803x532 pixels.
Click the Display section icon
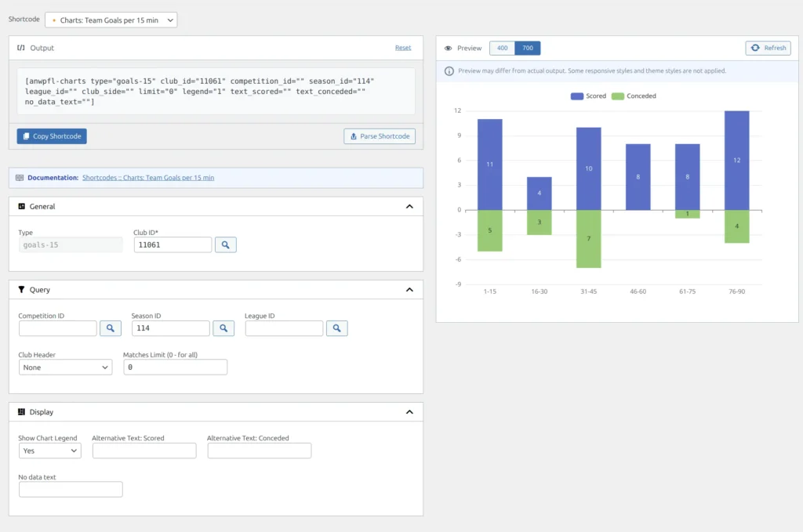pyautogui.click(x=21, y=412)
